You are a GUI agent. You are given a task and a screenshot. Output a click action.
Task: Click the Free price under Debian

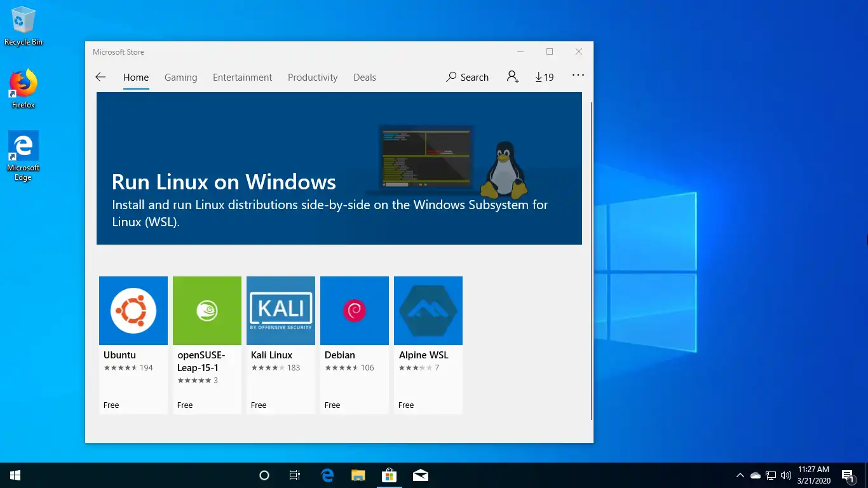332,405
